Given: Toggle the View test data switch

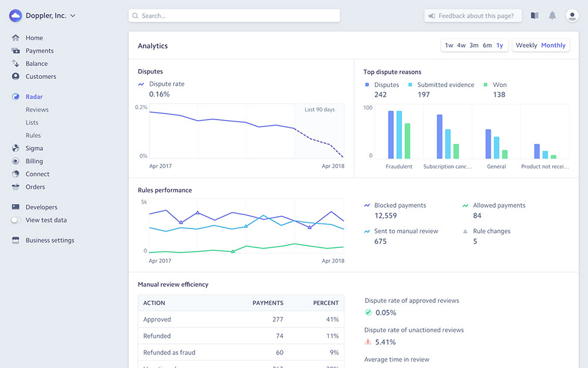Looking at the screenshot, I should [x=16, y=220].
